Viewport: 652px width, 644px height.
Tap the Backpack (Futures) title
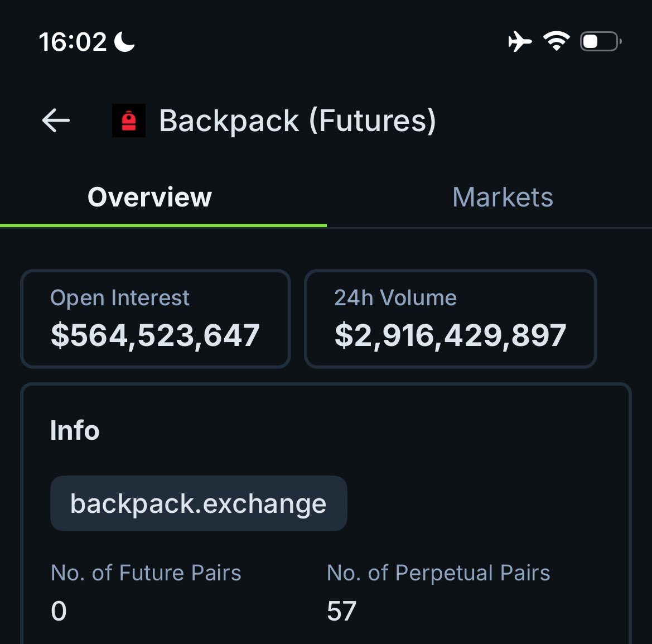[297, 121]
